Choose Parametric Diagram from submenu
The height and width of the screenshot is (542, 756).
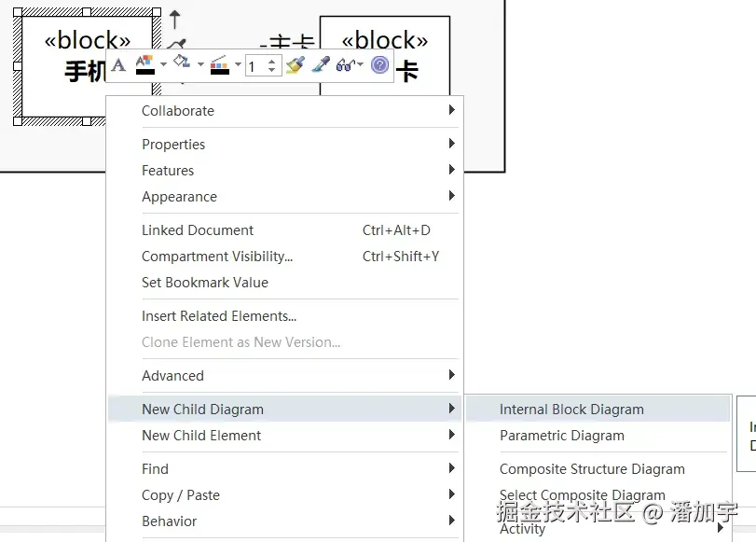coord(562,435)
